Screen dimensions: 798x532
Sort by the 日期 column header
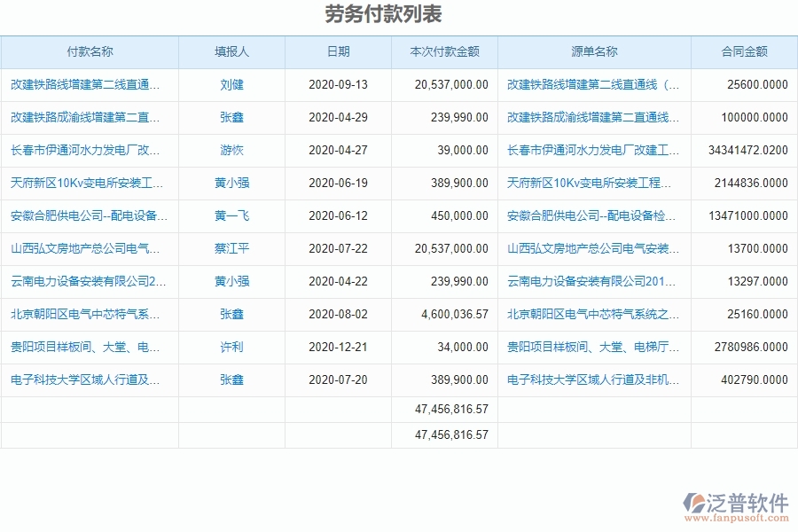(x=337, y=51)
